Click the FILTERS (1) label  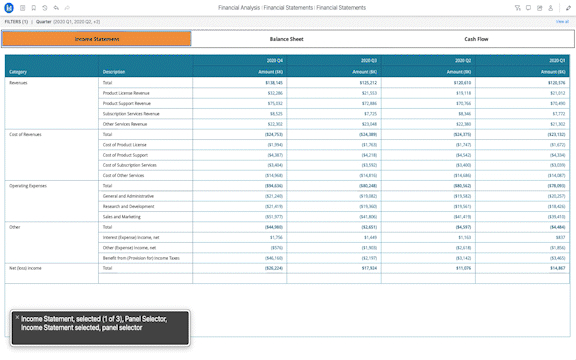point(16,22)
